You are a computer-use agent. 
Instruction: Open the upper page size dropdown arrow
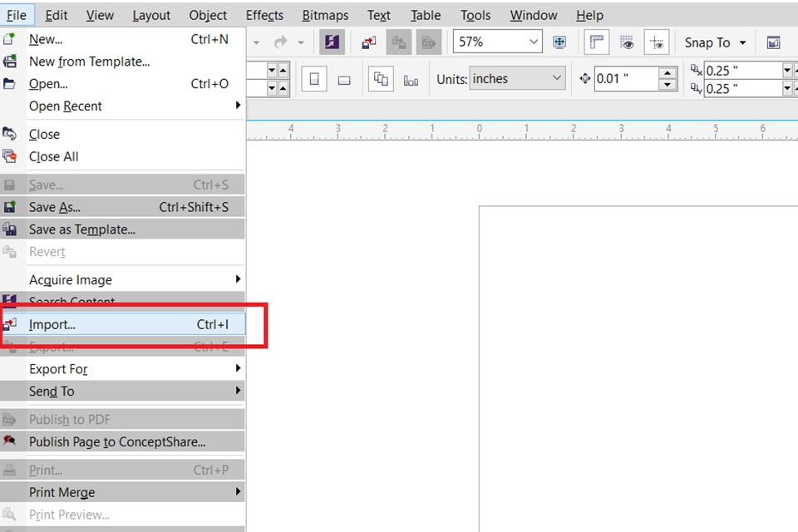click(272, 70)
